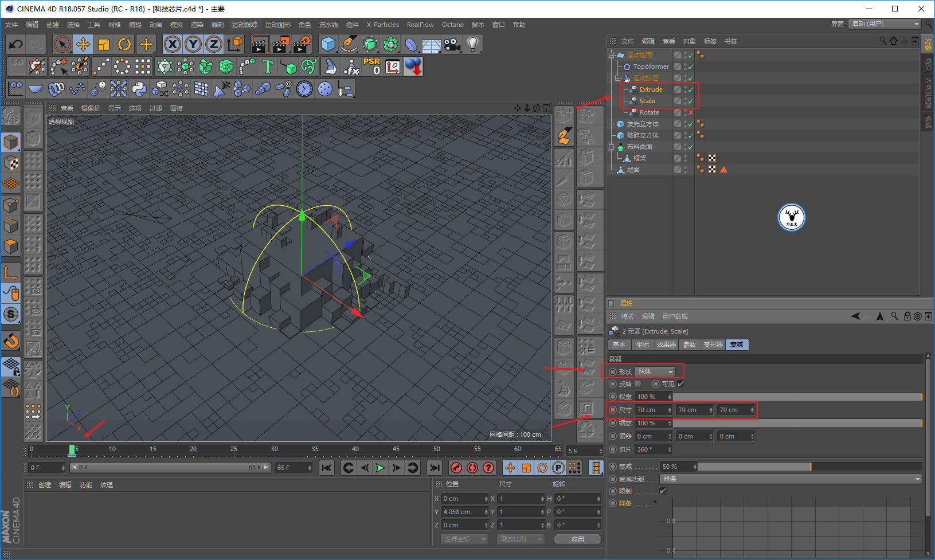Uncheck the 可见 visible checkbox
The width and height of the screenshot is (935, 560).
680,384
